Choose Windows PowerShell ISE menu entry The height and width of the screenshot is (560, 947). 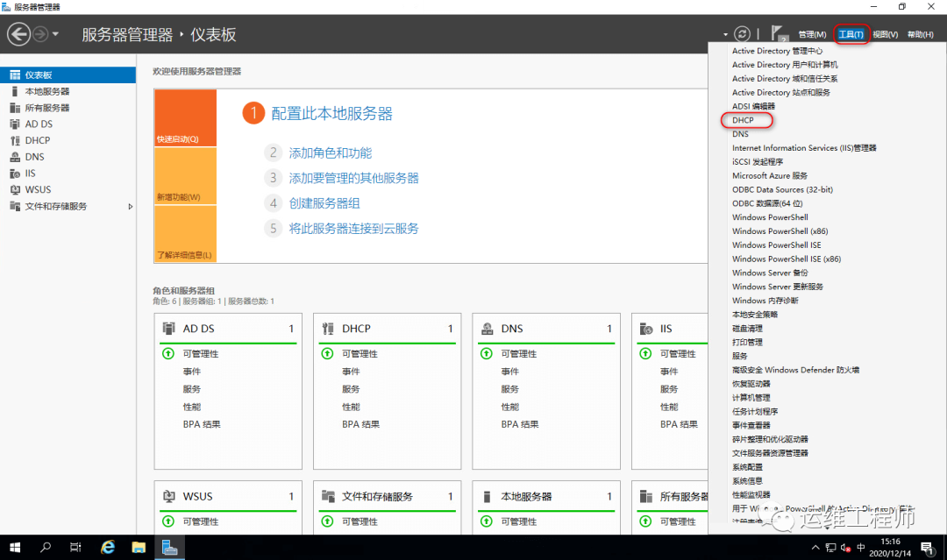pyautogui.click(x=777, y=245)
